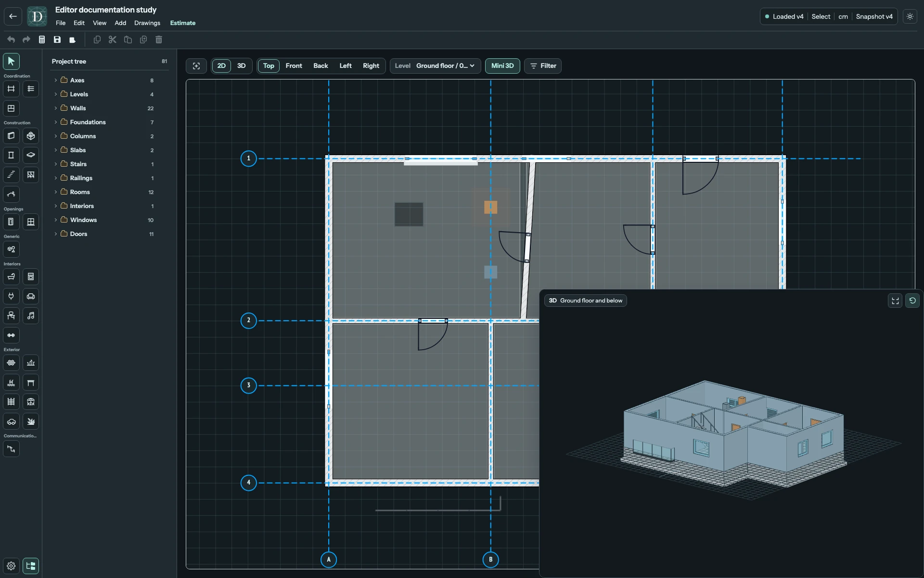Open the Drawings menu
The height and width of the screenshot is (578, 924).
click(x=147, y=23)
